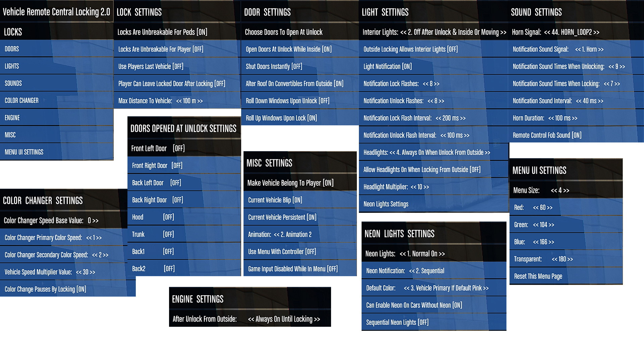The image size is (644, 362).
Task: Expand the Neon Lights Settings section
Action: point(385,204)
